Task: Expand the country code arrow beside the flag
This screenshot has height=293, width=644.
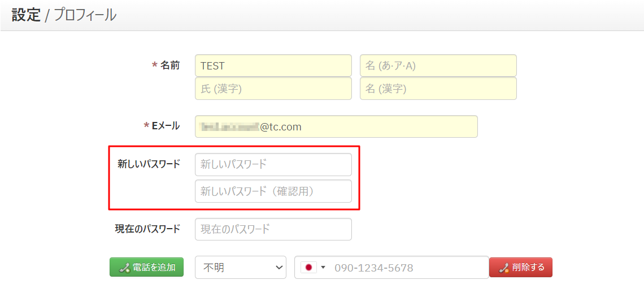Action: coord(323,268)
